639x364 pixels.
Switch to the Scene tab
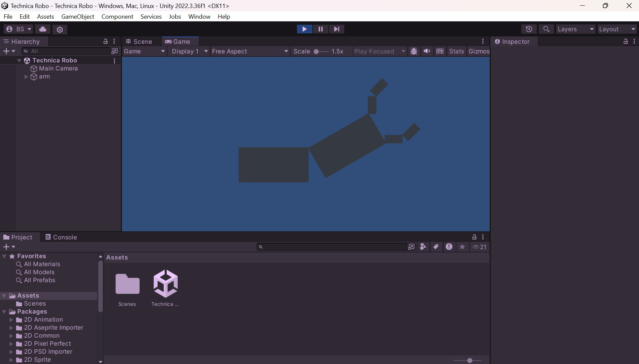[x=139, y=41]
